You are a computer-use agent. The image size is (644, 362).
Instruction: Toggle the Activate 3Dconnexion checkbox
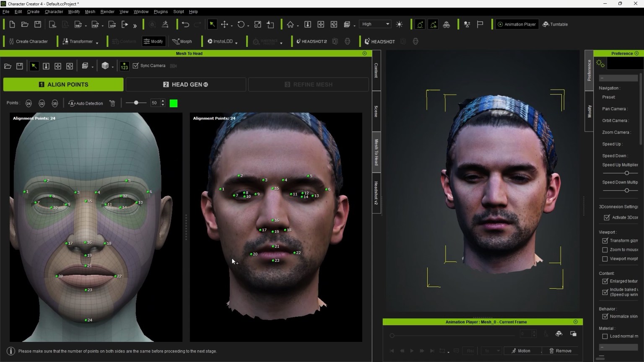607,217
